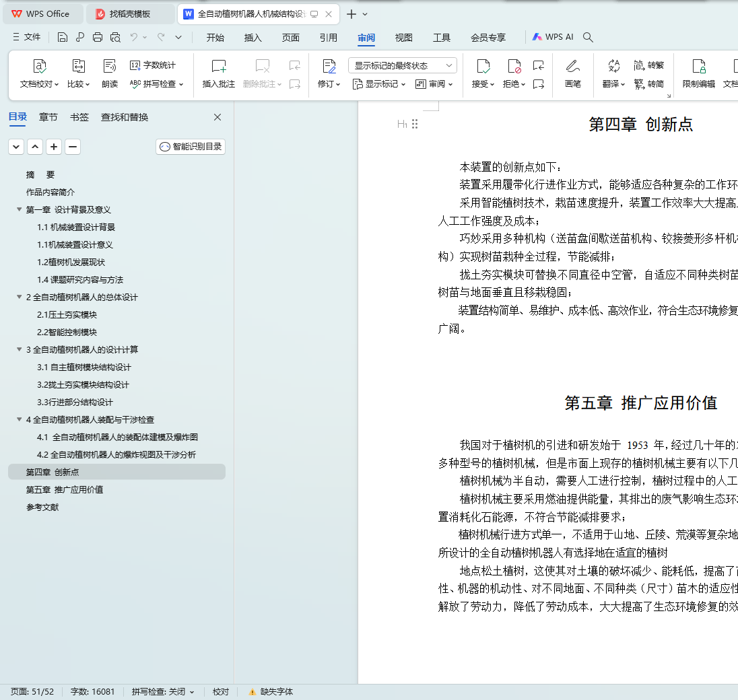The image size is (738, 700).
Task: Click the down arrow button in outline toolbar
Action: (16, 147)
